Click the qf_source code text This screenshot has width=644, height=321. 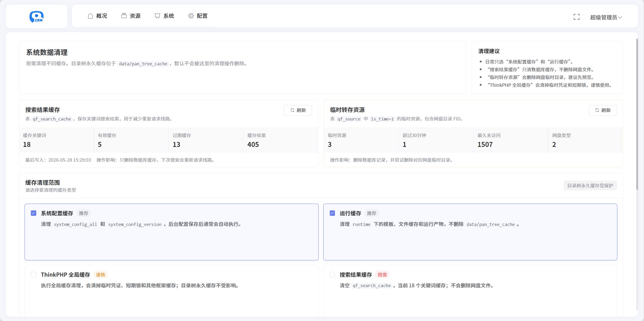(x=349, y=119)
